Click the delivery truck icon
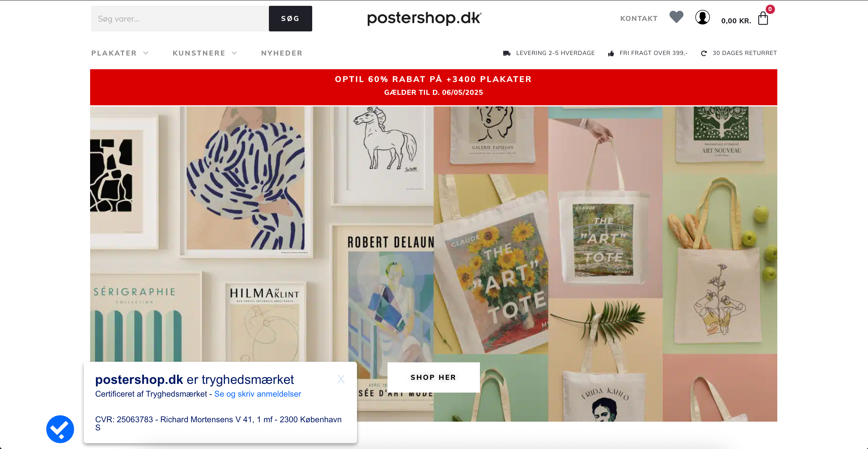The image size is (868, 449). pos(506,53)
